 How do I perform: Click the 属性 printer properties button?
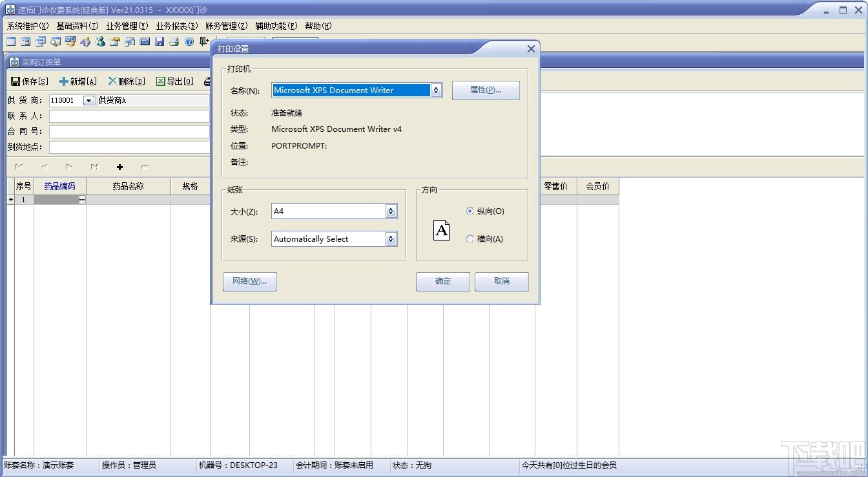[486, 90]
